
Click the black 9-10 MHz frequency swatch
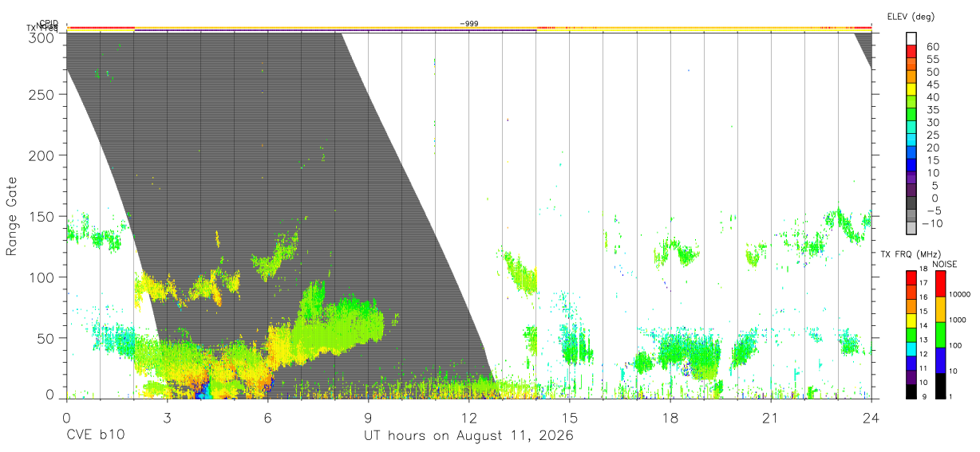coord(911,391)
